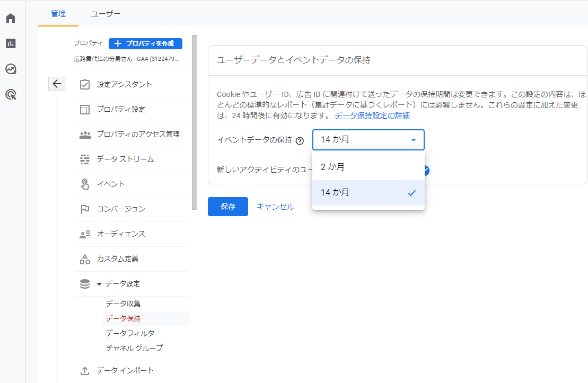Click the Advertising target icon in the sidebar

(10, 94)
